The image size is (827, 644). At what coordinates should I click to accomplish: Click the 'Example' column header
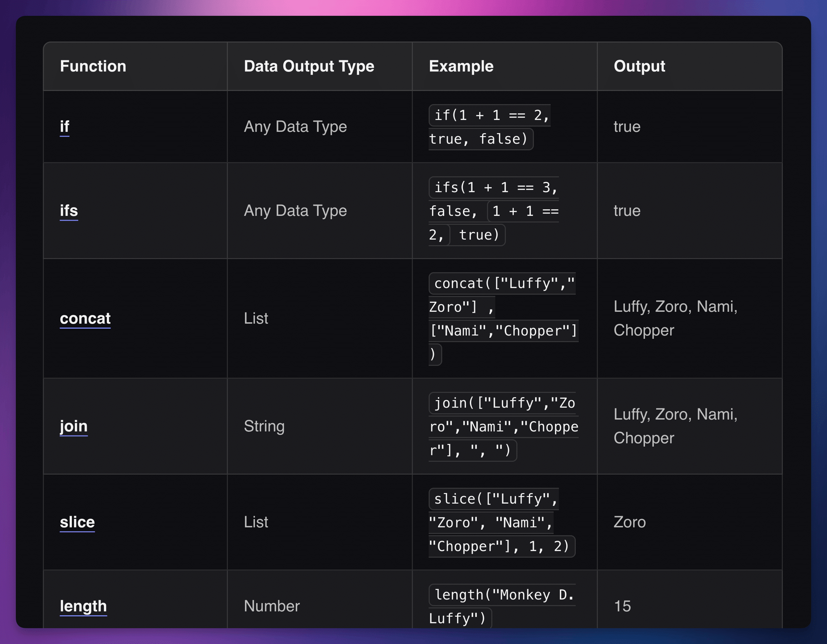[x=461, y=66]
